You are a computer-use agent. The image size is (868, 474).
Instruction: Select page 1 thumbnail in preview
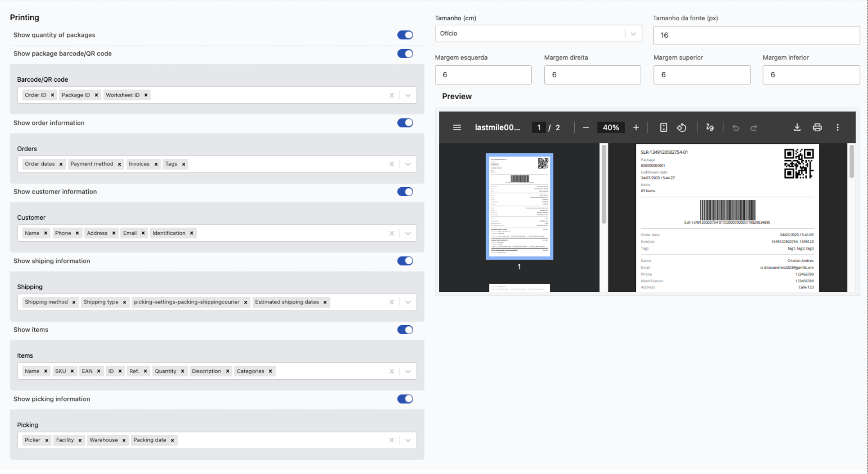tap(519, 207)
